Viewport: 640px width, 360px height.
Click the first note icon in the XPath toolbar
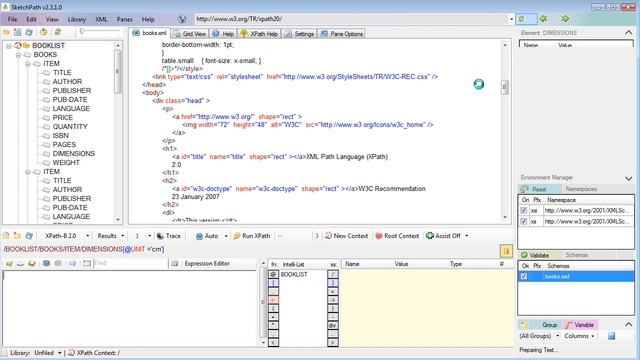coord(6,236)
